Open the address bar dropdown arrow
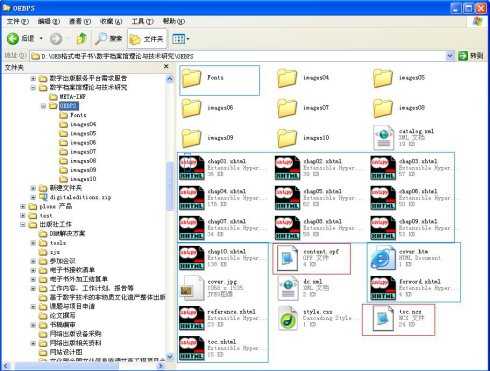The width and height of the screenshot is (490, 371). [450, 56]
